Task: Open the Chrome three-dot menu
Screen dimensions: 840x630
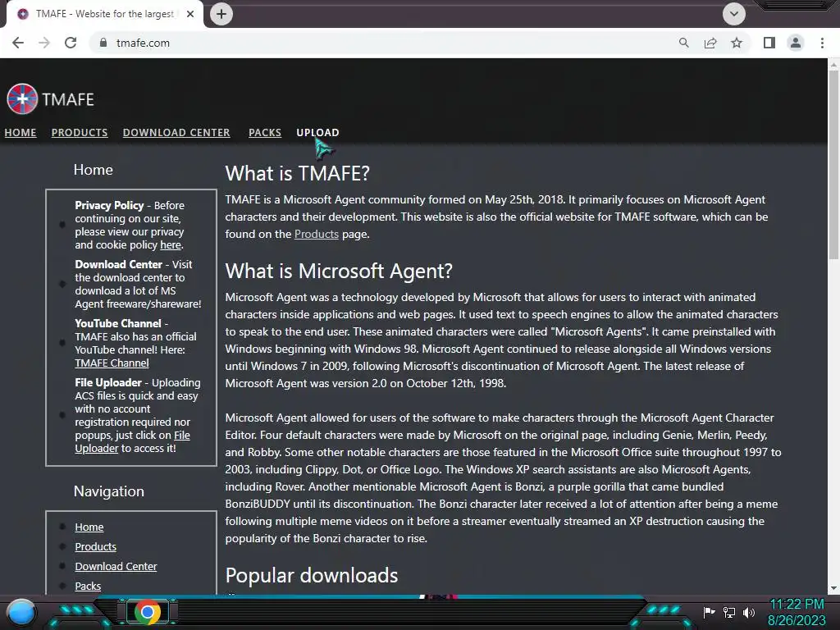Action: pos(822,43)
